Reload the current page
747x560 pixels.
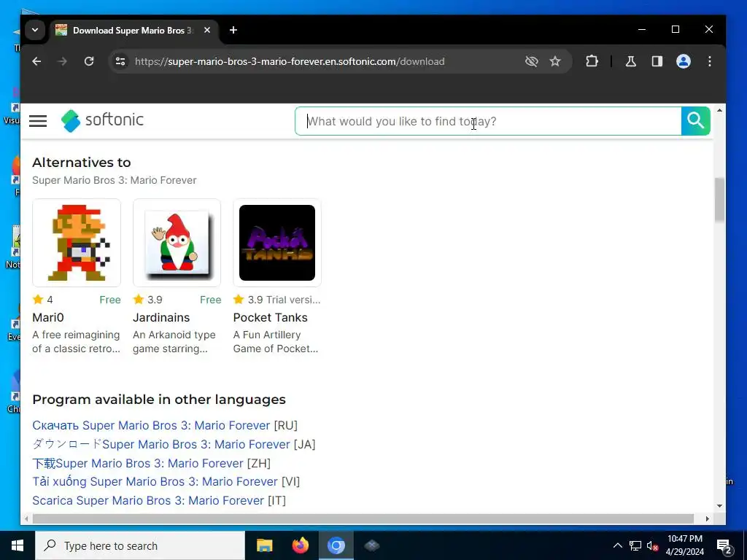(89, 61)
